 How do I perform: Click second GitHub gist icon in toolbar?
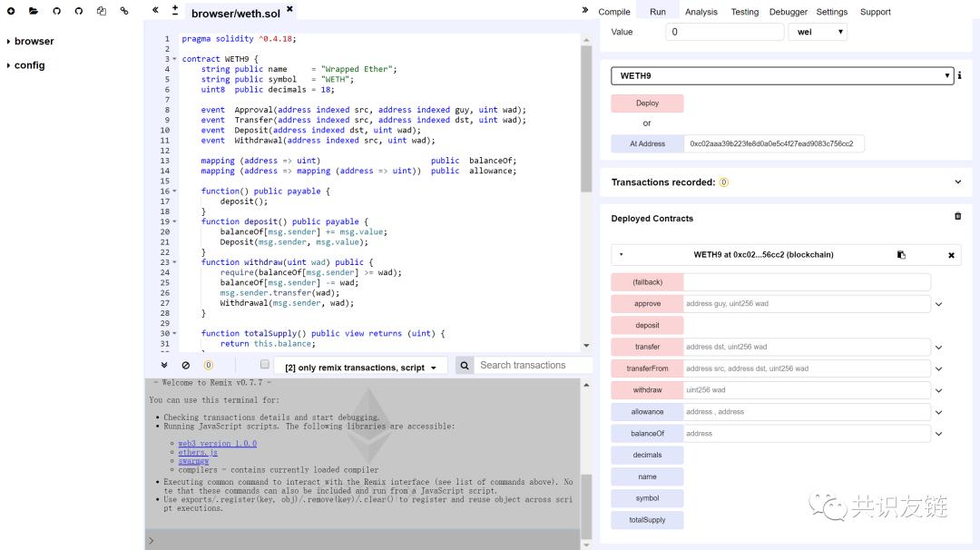(x=79, y=11)
